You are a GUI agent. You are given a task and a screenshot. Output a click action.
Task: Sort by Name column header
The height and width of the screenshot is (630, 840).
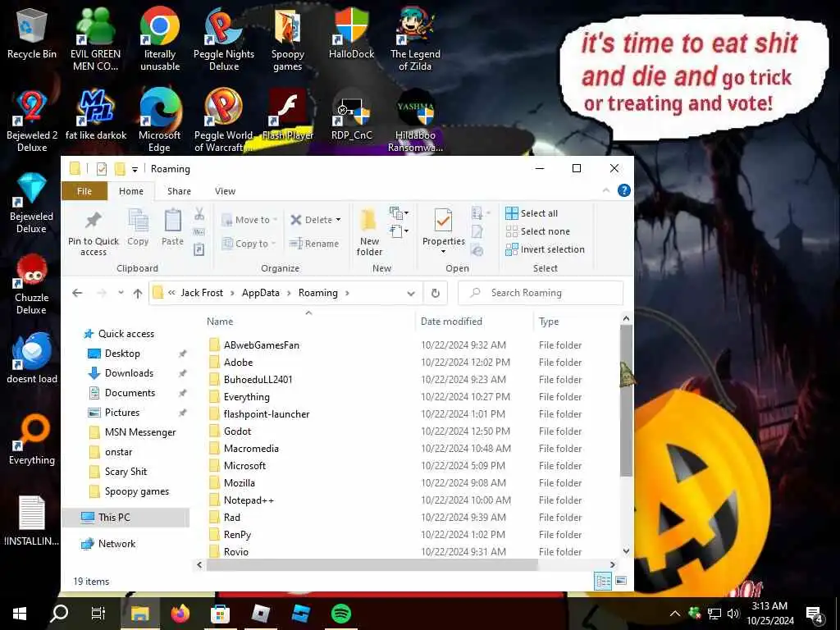[220, 322]
